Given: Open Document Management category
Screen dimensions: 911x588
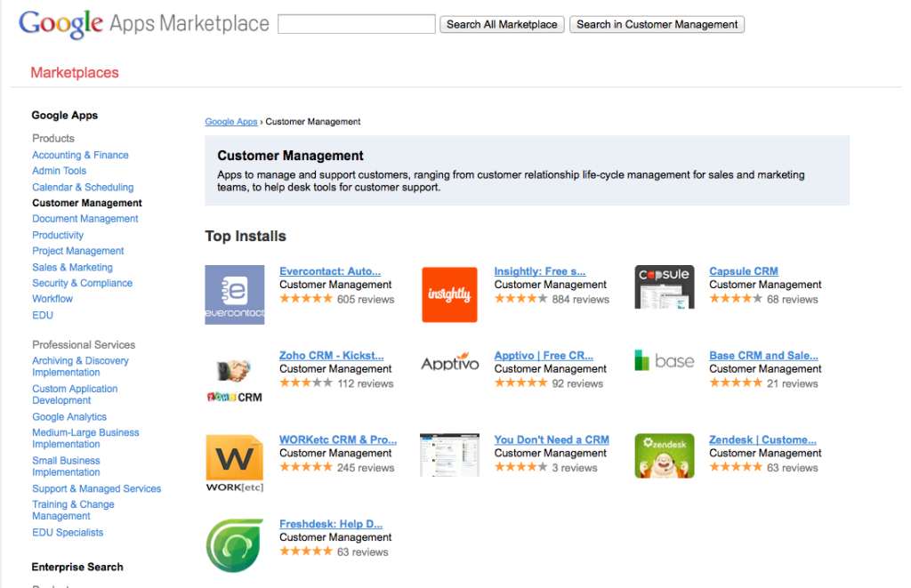Looking at the screenshot, I should coord(85,219).
